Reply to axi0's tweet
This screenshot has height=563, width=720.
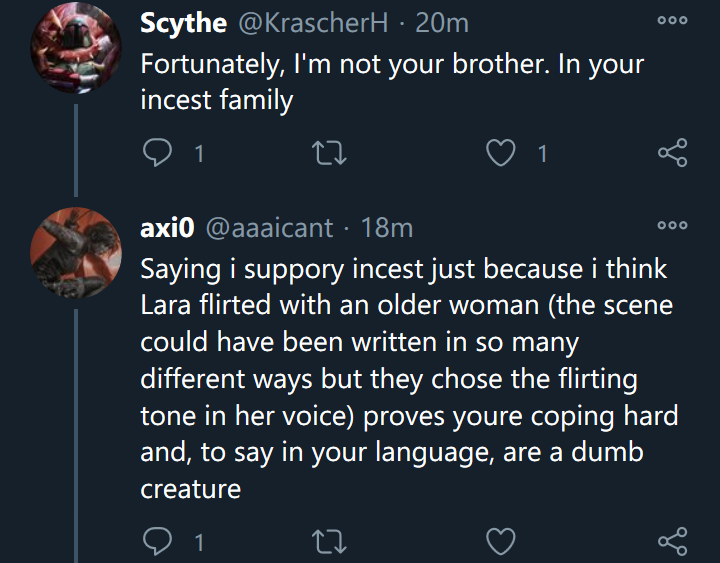(158, 542)
